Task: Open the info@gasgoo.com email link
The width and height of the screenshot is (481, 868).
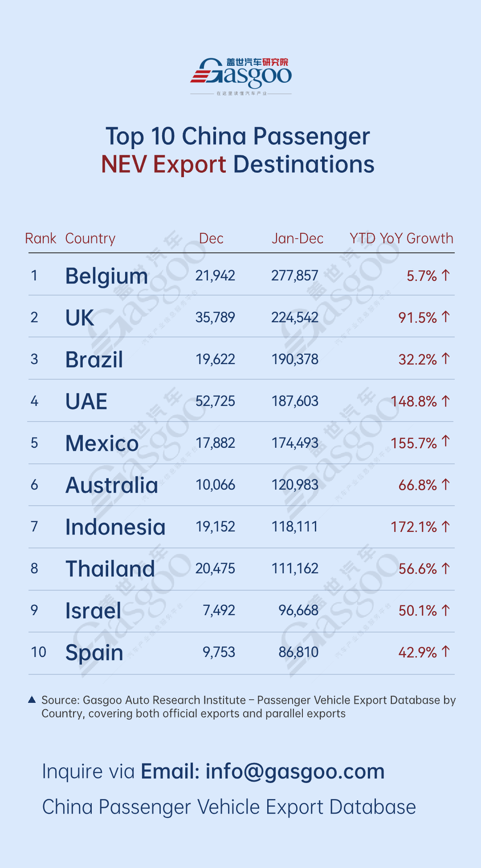Action: click(295, 771)
